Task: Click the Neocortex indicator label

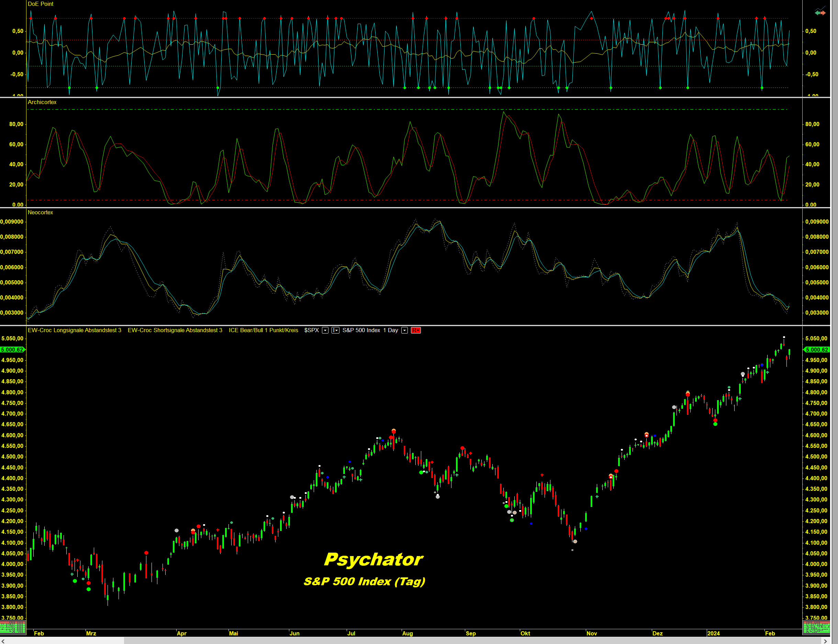Action: (40, 212)
